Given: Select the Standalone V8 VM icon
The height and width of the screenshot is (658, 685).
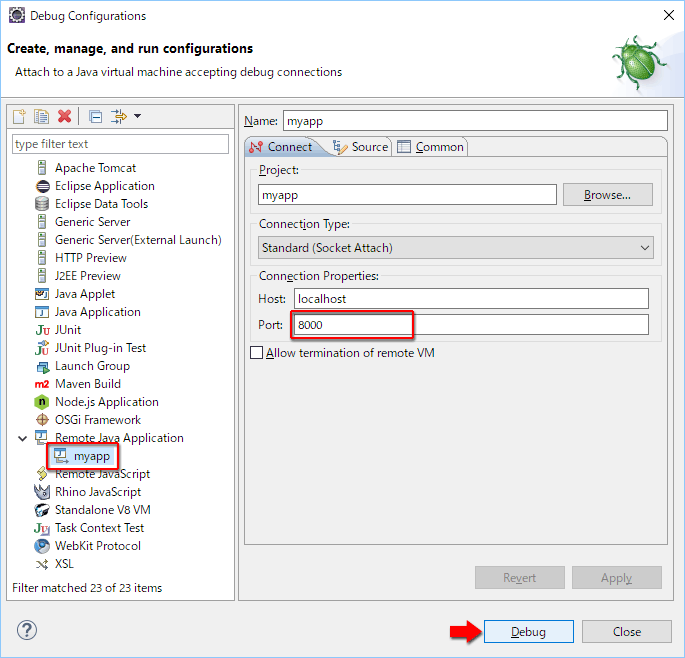Looking at the screenshot, I should point(42,510).
